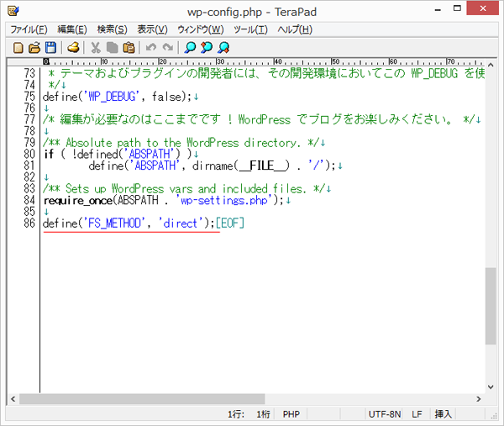Save the file with the floppy disk icon

click(50, 48)
